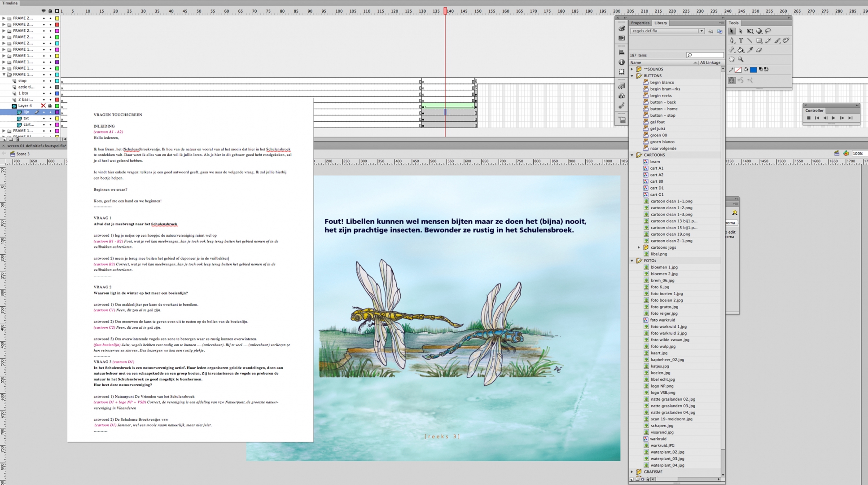Open the screen 01 definitief document tab
The image size is (868, 485).
(x=36, y=146)
